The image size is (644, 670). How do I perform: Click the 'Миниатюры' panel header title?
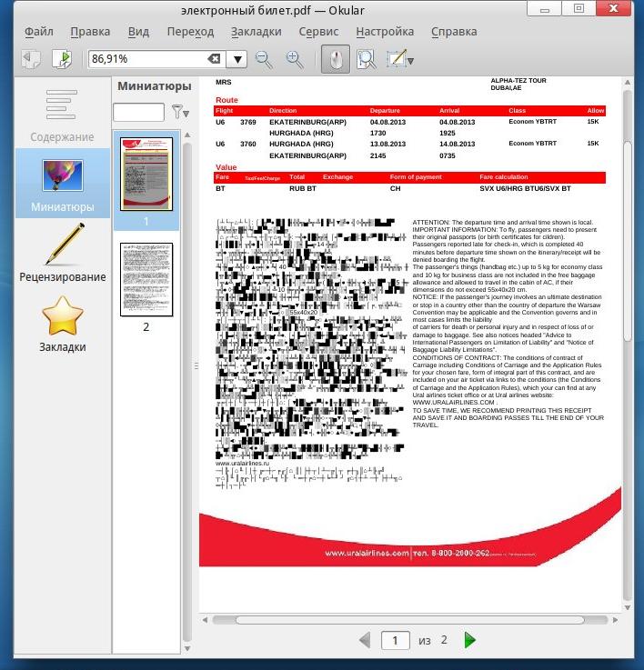click(155, 85)
